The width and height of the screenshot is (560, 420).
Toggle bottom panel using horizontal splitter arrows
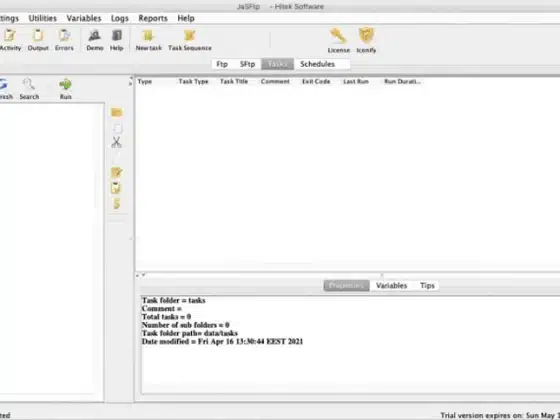140,275
